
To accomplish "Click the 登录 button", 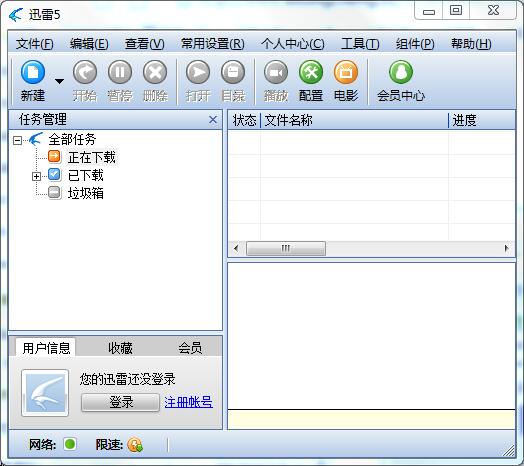I will (x=120, y=402).
